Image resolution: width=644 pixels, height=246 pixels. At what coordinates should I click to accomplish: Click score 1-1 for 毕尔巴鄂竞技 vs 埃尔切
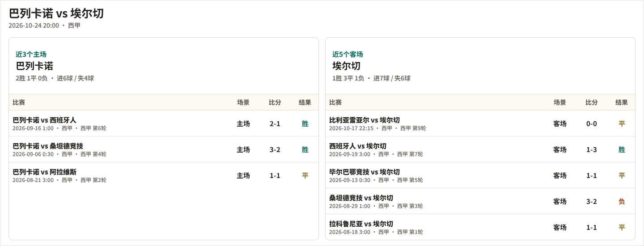592,175
